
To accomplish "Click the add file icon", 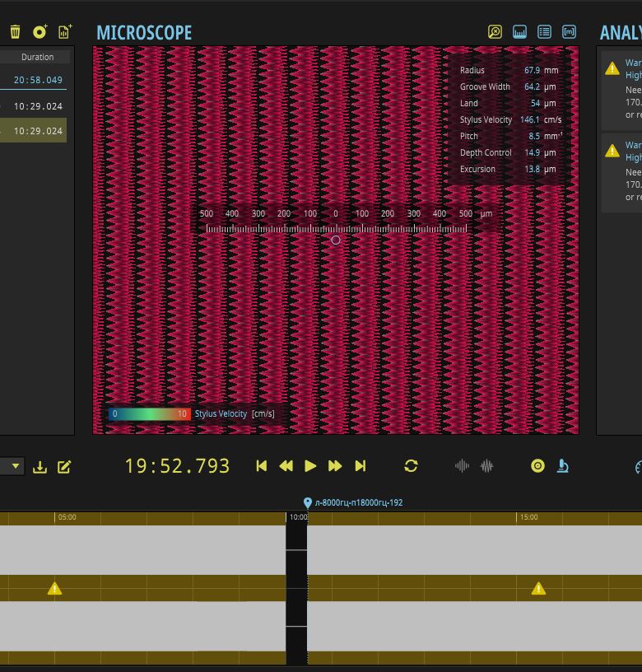I will click(64, 32).
